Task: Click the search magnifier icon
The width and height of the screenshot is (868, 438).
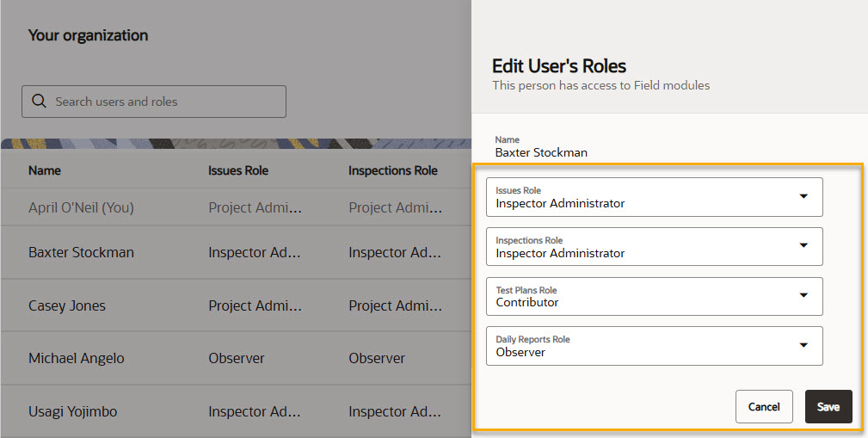Action: coord(39,102)
